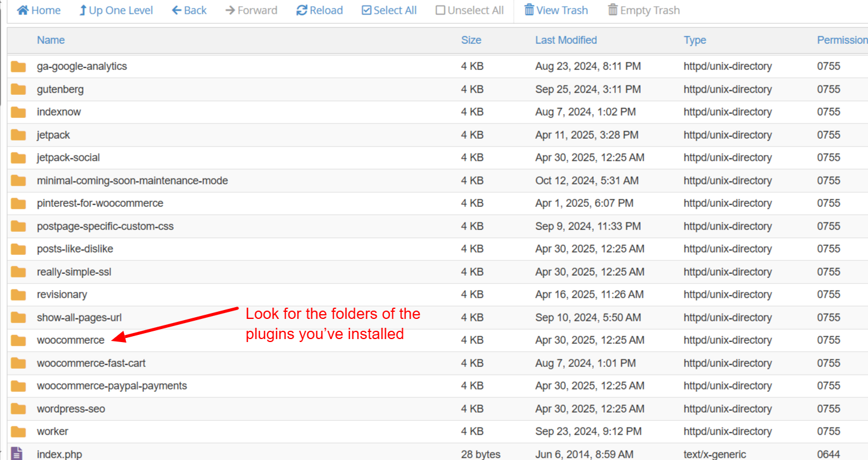Click date Aug 23, 2024, 8:11 PM
868x460 pixels.
[588, 66]
